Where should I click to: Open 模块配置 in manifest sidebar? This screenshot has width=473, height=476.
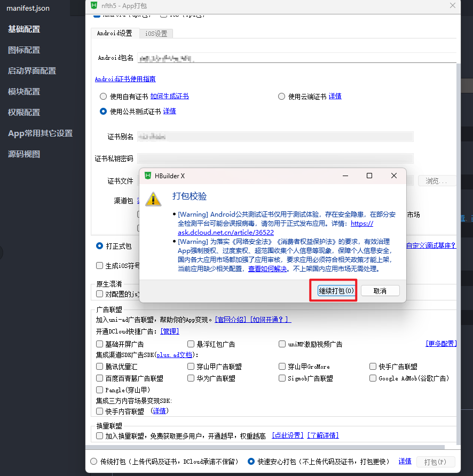click(x=24, y=92)
